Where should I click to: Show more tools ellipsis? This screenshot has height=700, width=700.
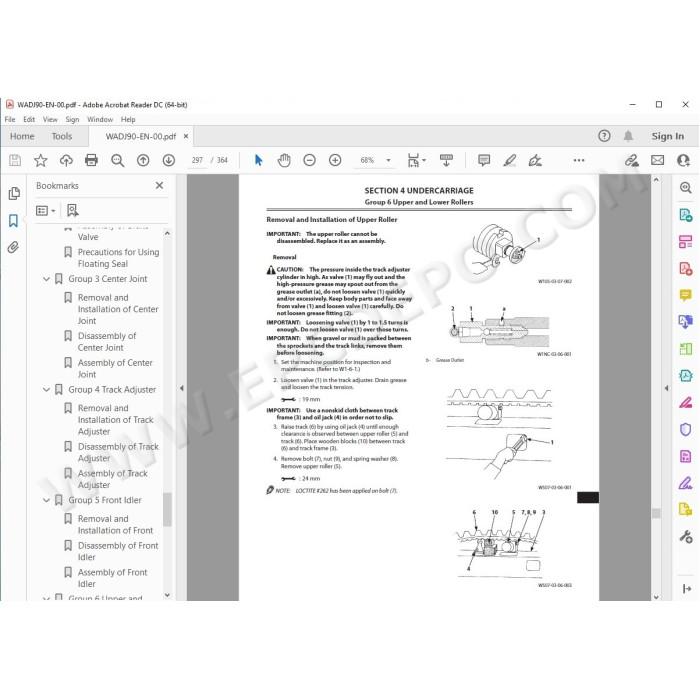(x=579, y=160)
